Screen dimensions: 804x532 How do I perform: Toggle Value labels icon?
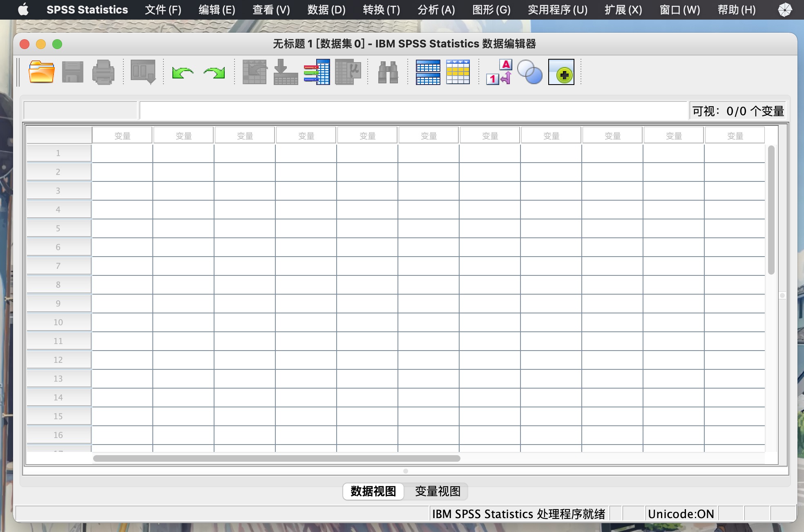[499, 72]
